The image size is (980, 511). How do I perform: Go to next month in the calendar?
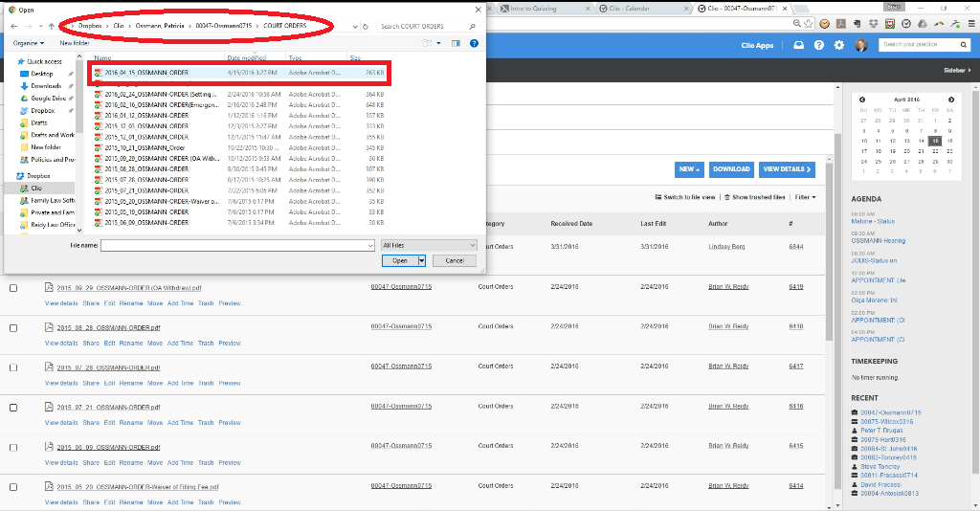tap(950, 100)
